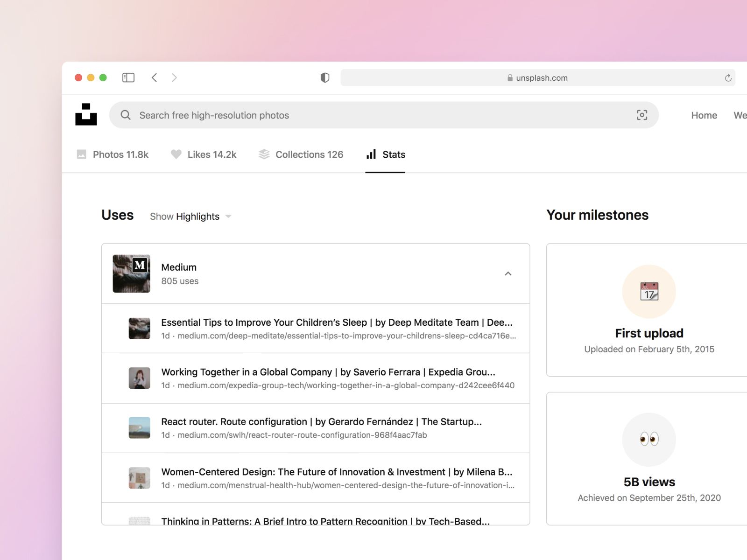This screenshot has width=747, height=560.
Task: Click the bar chart icon beside Stats
Action: tap(371, 154)
